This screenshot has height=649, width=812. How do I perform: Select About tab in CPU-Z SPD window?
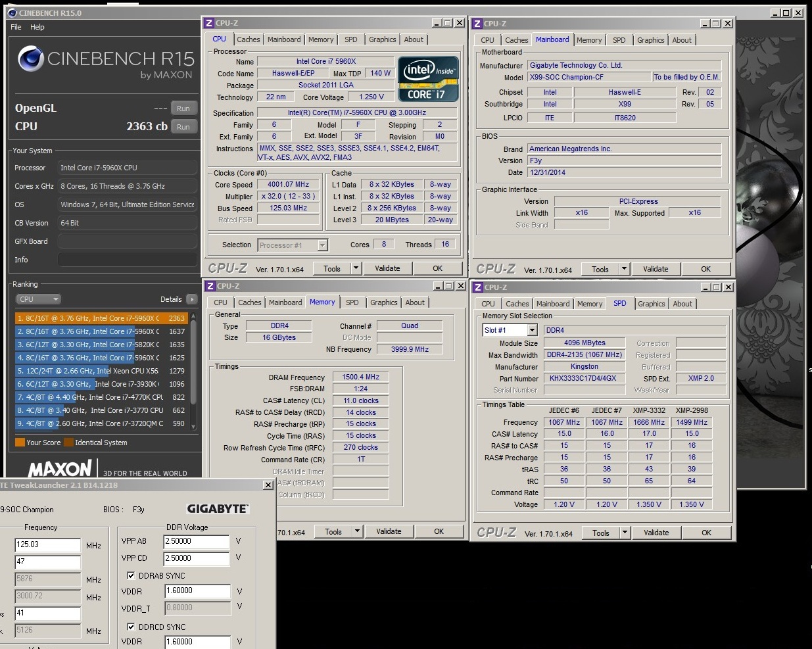click(x=682, y=304)
